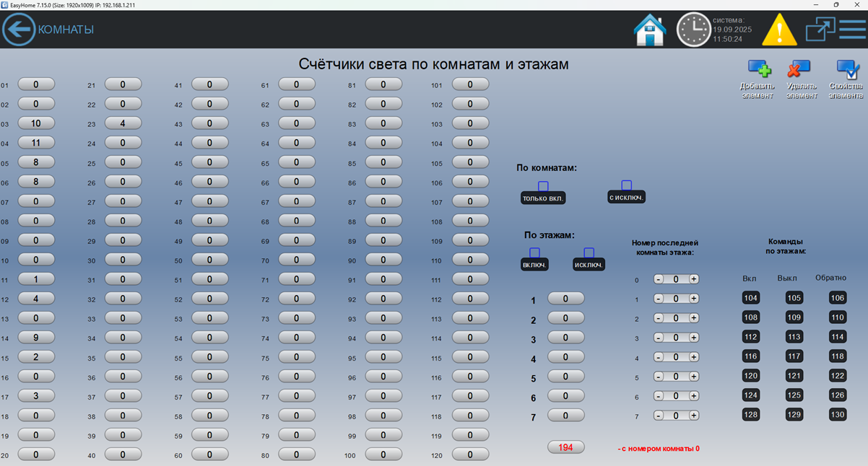Click floor command button 104
The width and height of the screenshot is (868, 466).
[x=751, y=298]
